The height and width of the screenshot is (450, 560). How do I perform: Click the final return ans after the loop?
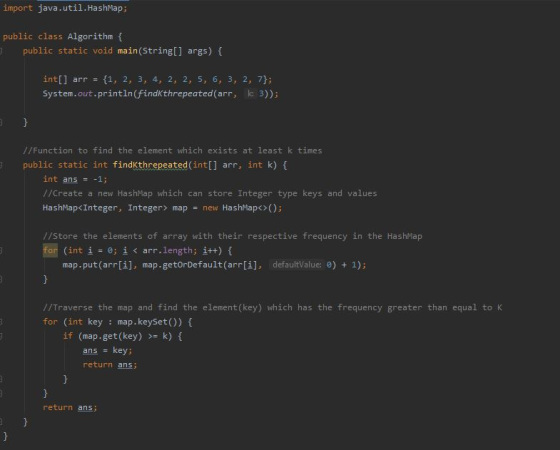point(70,408)
